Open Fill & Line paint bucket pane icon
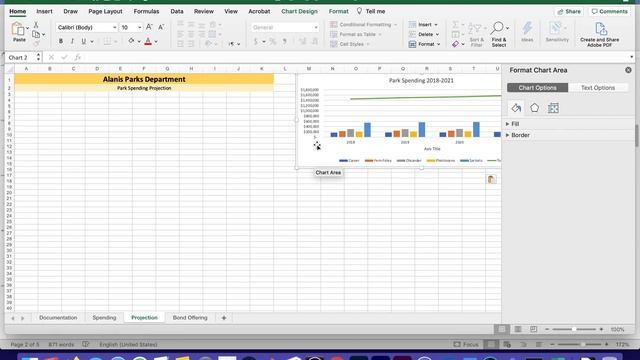Image resolution: width=640 pixels, height=360 pixels. click(x=516, y=108)
